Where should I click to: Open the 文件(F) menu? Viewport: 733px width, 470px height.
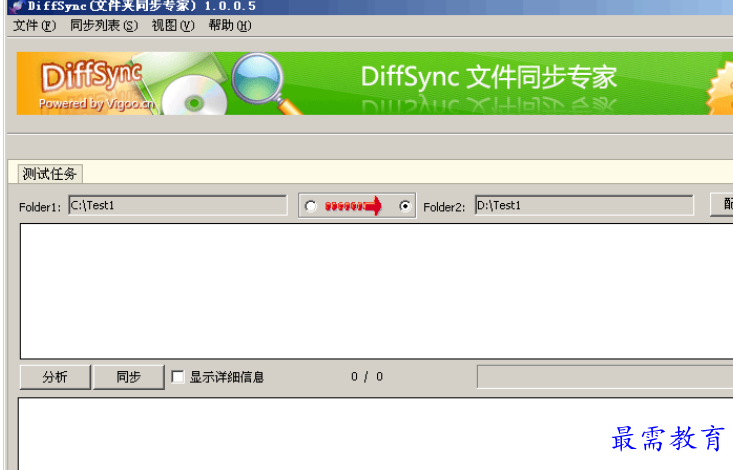[x=34, y=26]
